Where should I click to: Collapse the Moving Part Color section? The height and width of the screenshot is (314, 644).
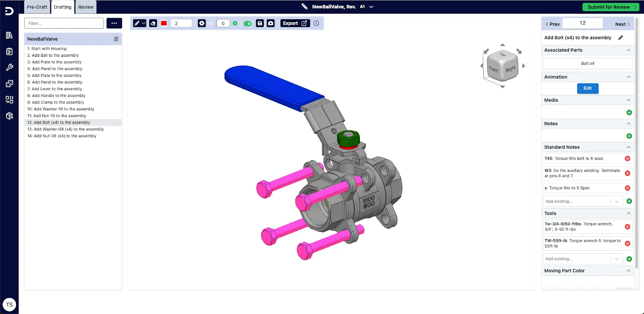tap(628, 271)
